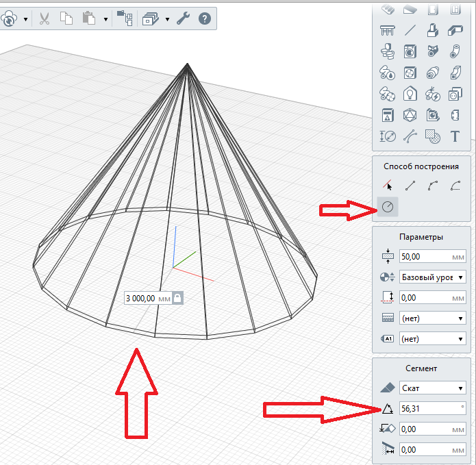Select the Duct routing fan tool
The image size is (476, 465).
[388, 94]
